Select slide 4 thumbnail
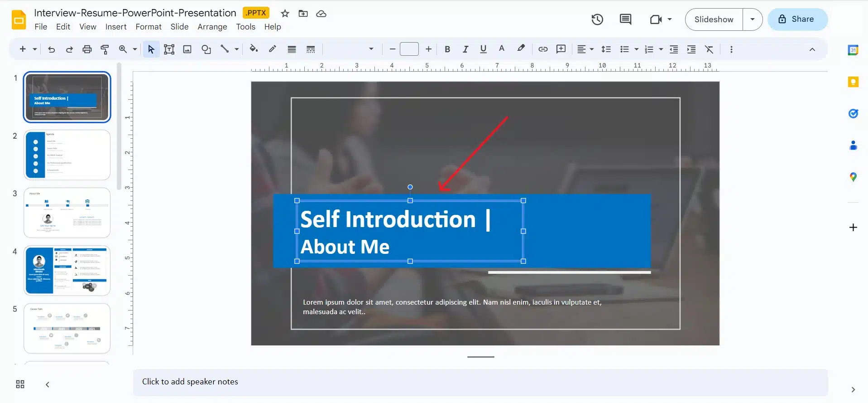This screenshot has width=868, height=403. 67,271
